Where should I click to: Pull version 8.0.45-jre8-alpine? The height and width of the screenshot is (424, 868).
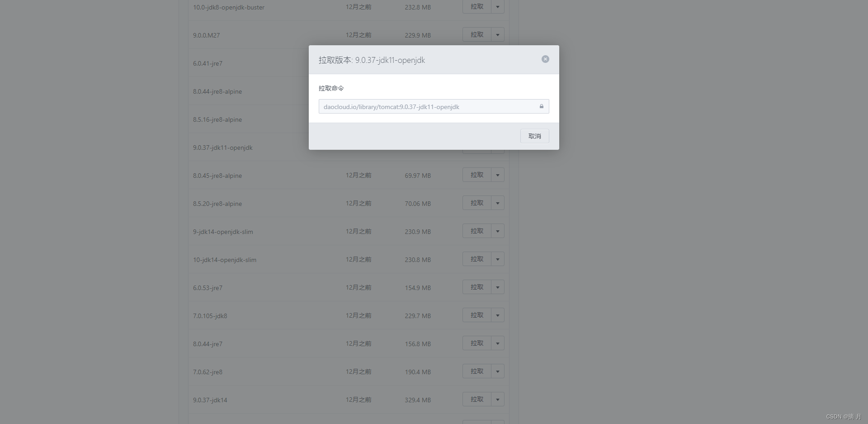pos(476,175)
